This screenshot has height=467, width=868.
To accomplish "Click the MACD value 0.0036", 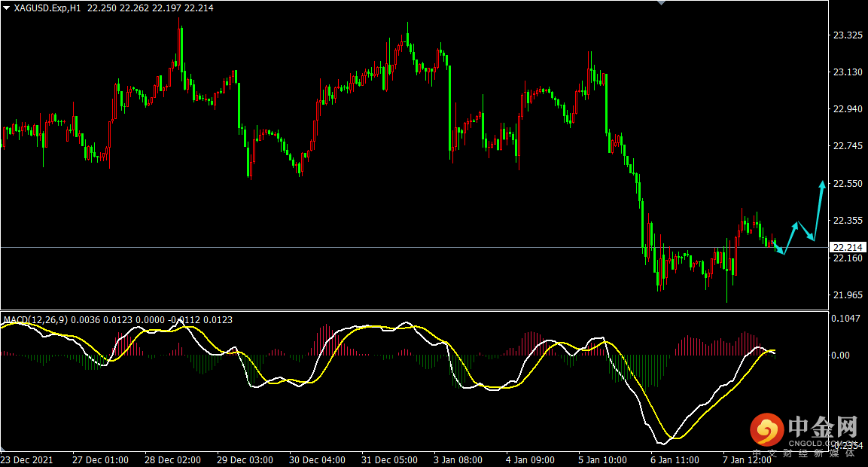I will click(x=85, y=319).
